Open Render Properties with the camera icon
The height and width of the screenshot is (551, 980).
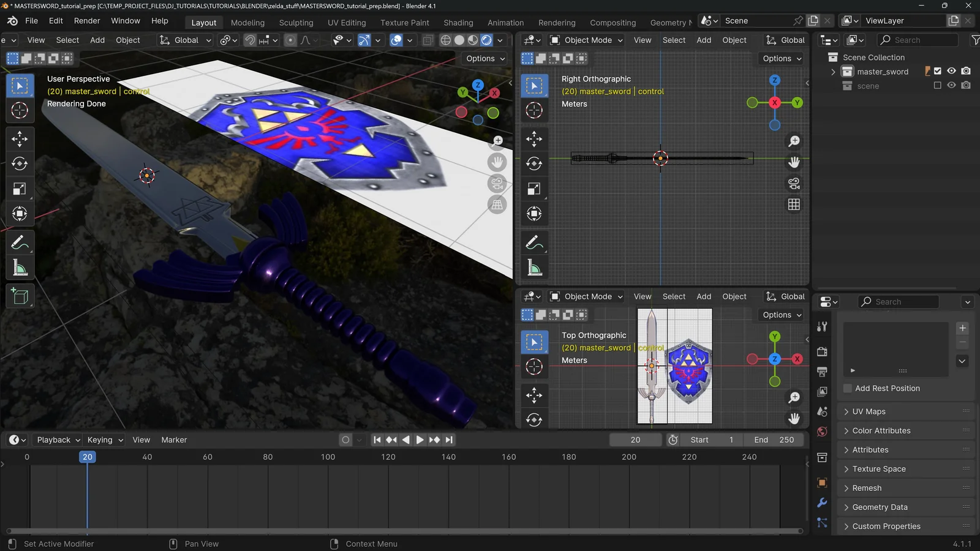822,351
